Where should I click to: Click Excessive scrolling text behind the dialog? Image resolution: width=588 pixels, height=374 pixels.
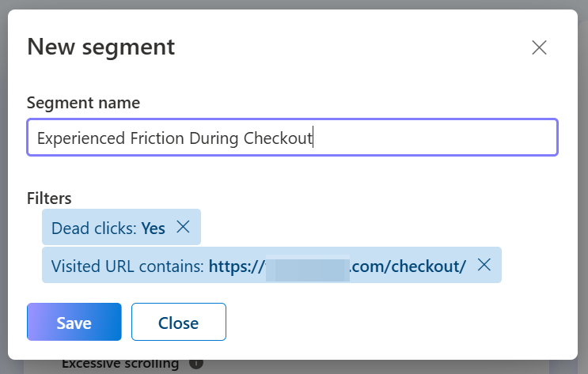click(120, 364)
